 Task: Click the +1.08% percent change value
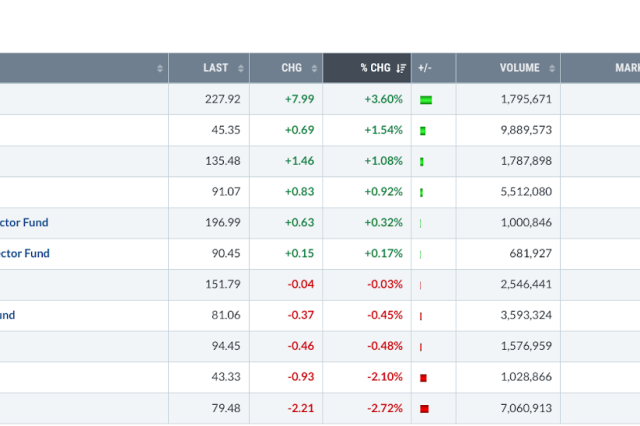pos(383,161)
